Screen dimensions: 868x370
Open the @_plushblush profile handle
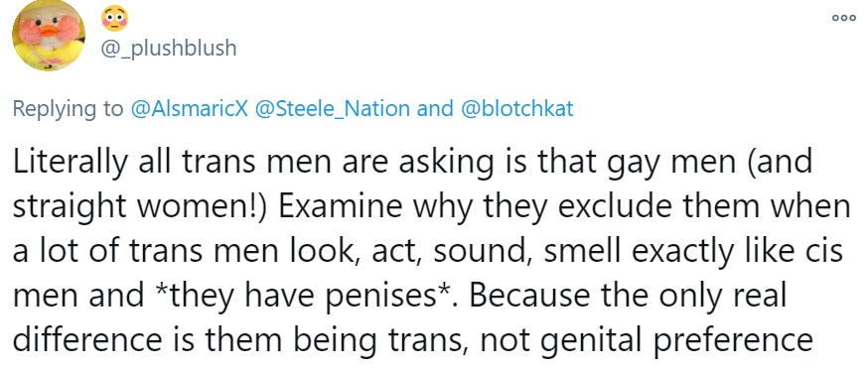169,49
